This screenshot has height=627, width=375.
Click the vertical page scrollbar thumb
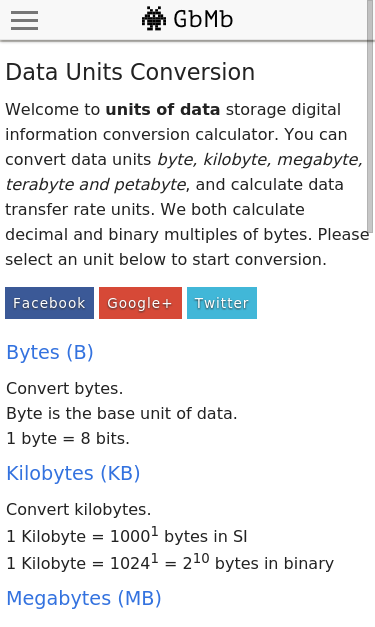tap(371, 116)
